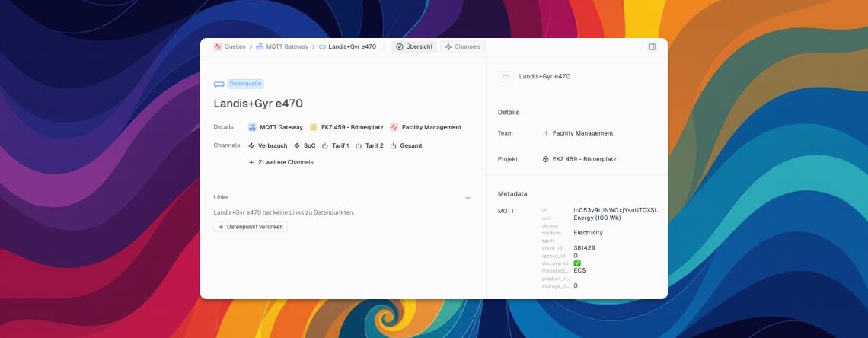Open the Verbrauch channel
868x338 pixels.
273,145
